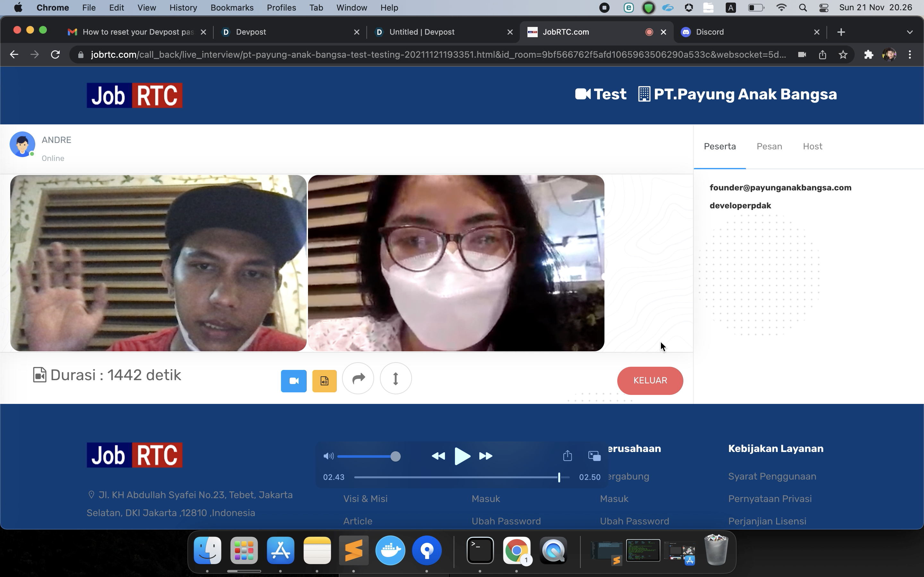This screenshot has height=577, width=924.
Task: Open the Pernyataan Privasi link
Action: [x=769, y=498]
